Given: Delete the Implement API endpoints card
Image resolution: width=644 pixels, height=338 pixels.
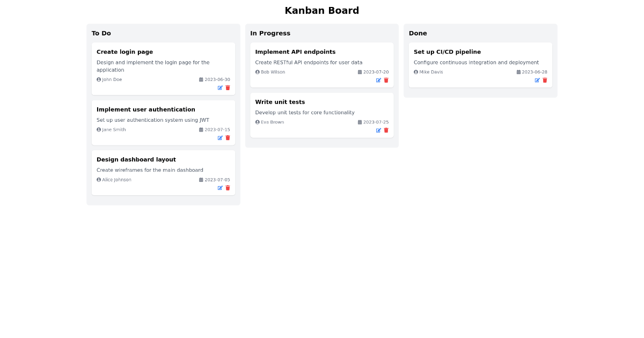Looking at the screenshot, I should click(386, 80).
